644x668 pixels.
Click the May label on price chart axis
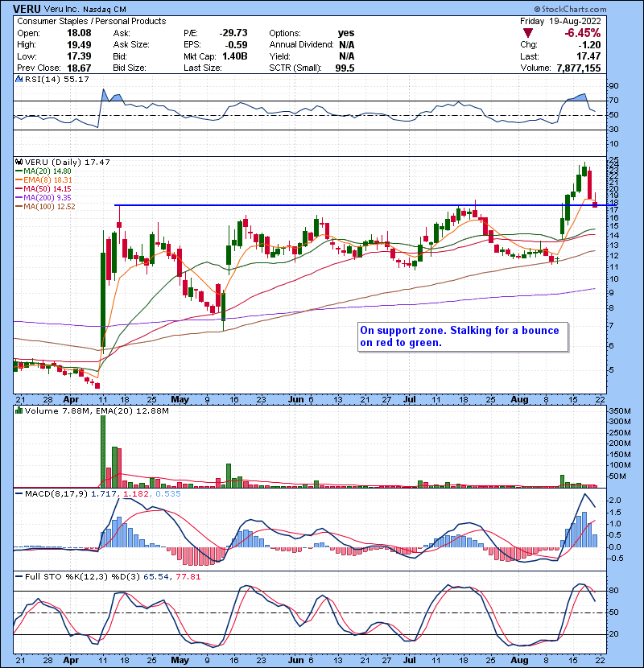180,400
